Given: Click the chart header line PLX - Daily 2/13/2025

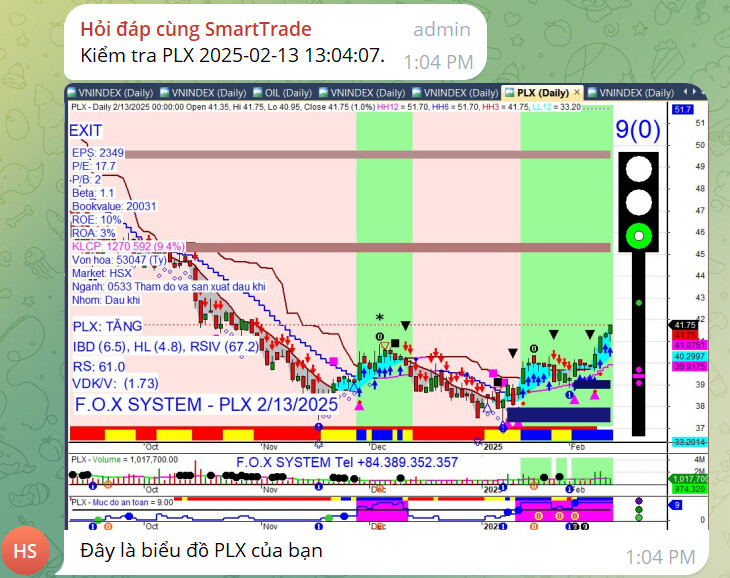Looking at the screenshot, I should pyautogui.click(x=325, y=107).
